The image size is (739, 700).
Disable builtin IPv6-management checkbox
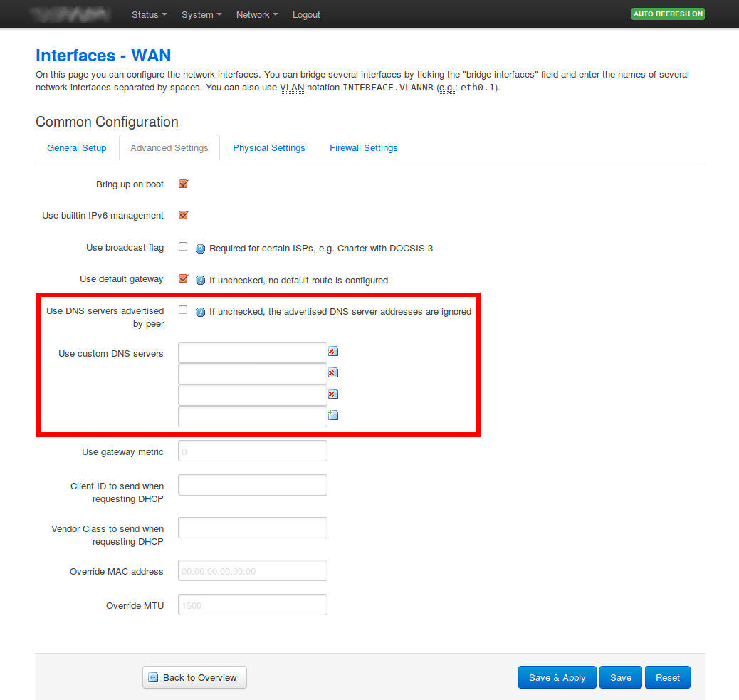pyautogui.click(x=183, y=215)
